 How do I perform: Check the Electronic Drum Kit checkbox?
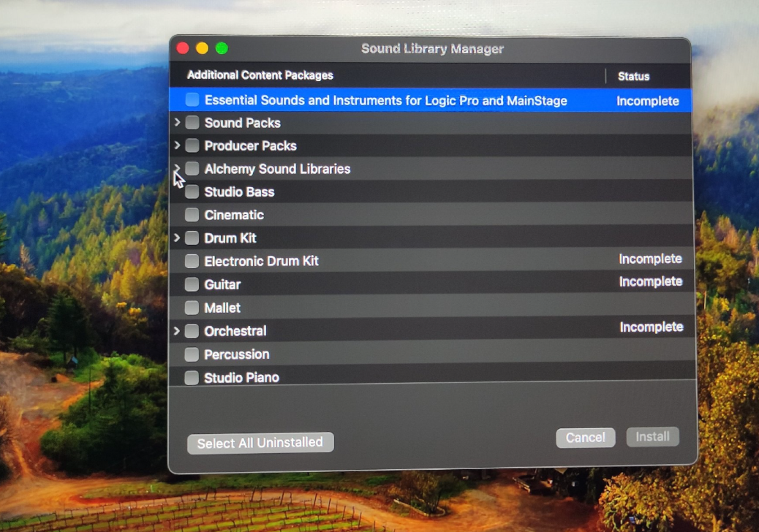click(192, 261)
